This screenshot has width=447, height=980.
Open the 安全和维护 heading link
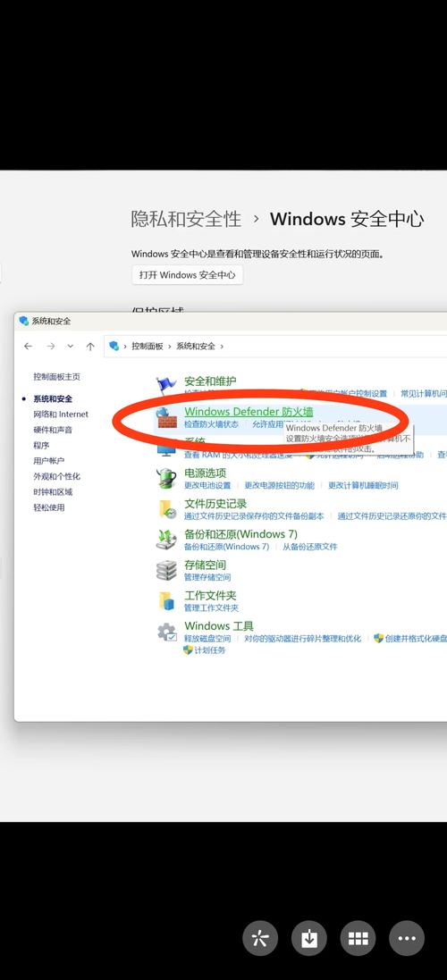click(x=210, y=381)
